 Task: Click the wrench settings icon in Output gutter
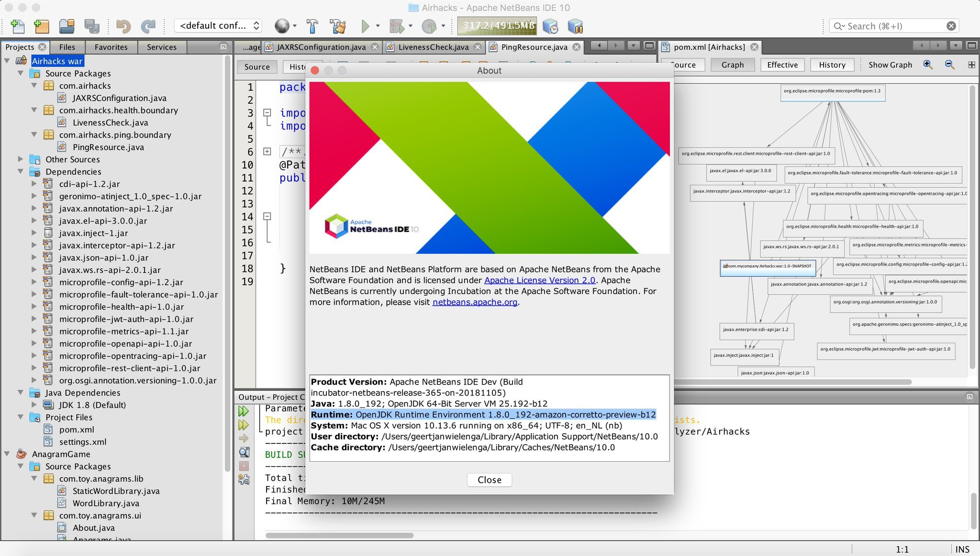[244, 479]
